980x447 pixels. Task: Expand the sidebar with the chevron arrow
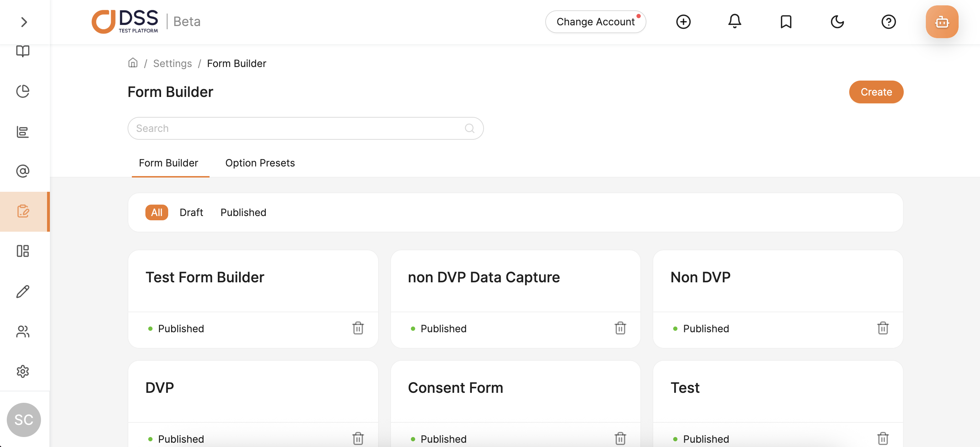[24, 22]
